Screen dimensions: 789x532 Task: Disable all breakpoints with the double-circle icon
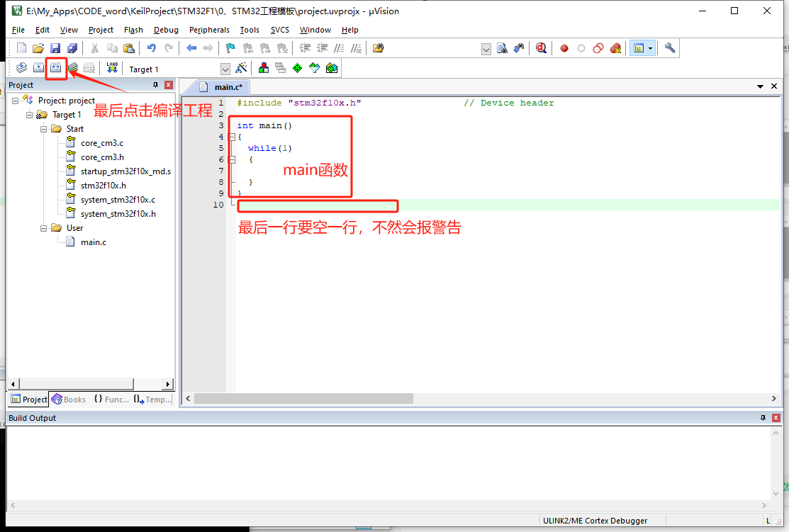coord(598,48)
